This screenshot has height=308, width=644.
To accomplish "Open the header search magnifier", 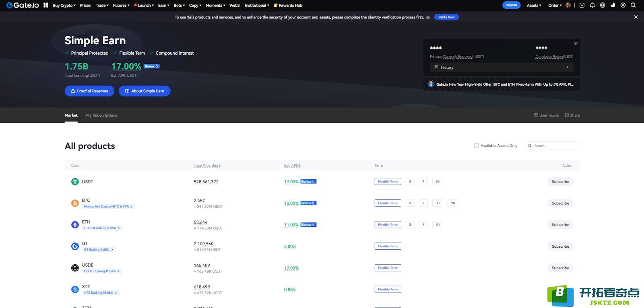I will pyautogui.click(x=633, y=5).
